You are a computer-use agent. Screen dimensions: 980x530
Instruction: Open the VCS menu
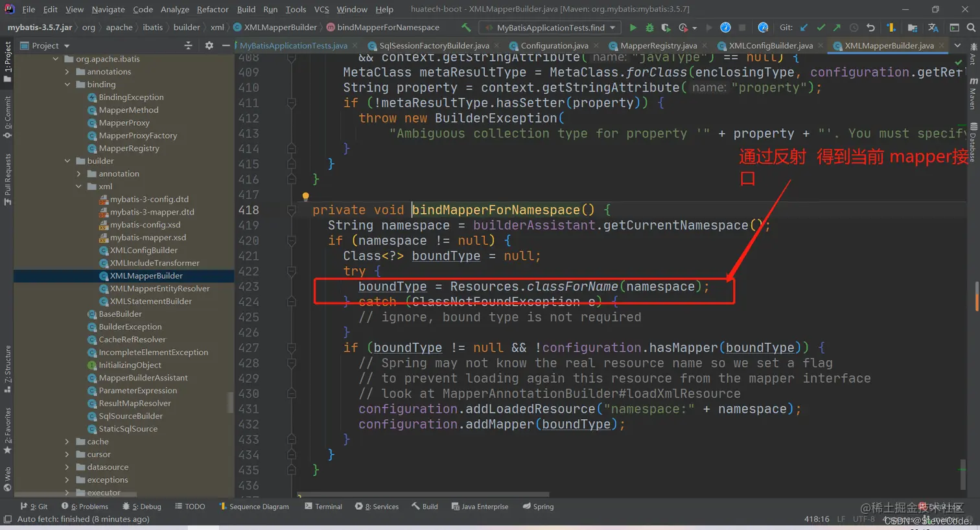click(321, 9)
